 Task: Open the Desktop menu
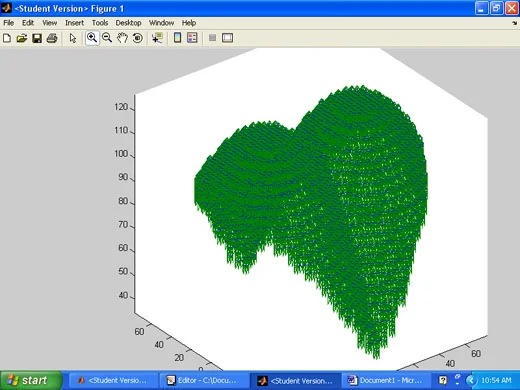(x=128, y=23)
